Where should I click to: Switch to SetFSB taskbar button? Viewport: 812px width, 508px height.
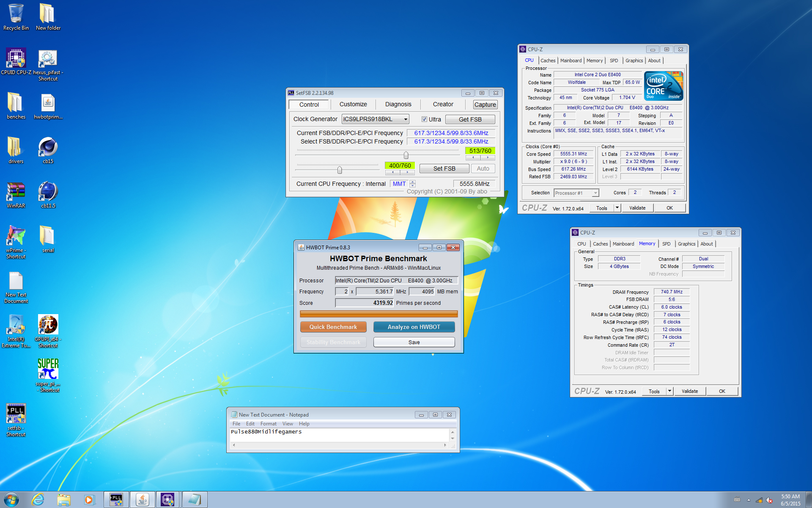click(116, 500)
